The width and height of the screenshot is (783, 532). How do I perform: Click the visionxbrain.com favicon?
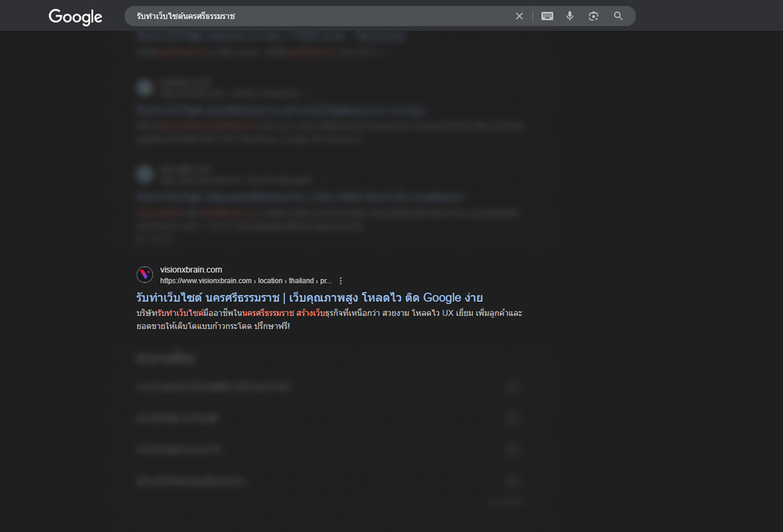click(145, 275)
